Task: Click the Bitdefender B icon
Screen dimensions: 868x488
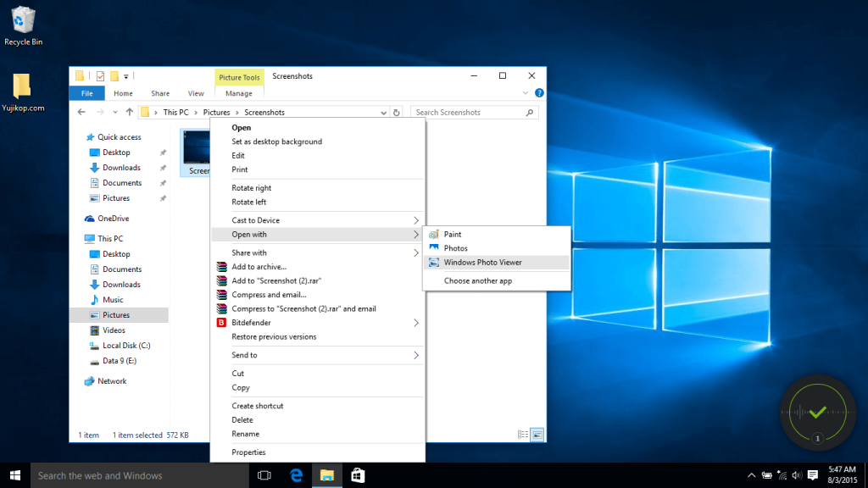Action: (x=221, y=323)
